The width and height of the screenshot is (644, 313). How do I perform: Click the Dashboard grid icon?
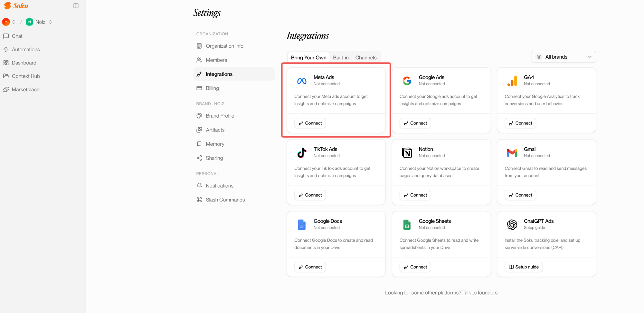(x=6, y=63)
